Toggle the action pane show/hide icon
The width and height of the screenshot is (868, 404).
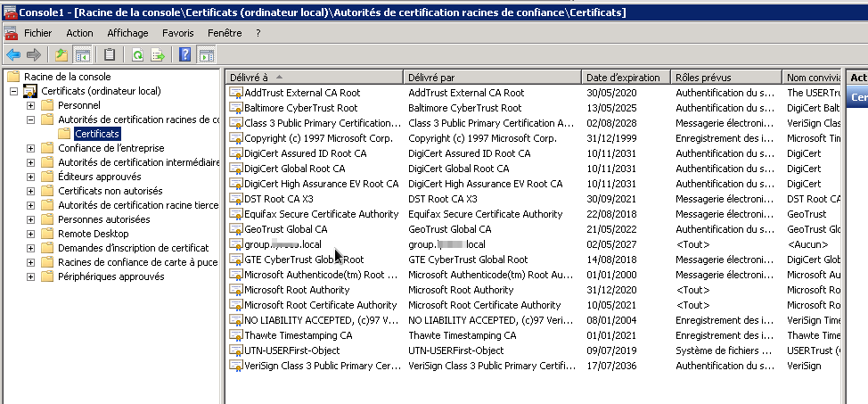(207, 54)
